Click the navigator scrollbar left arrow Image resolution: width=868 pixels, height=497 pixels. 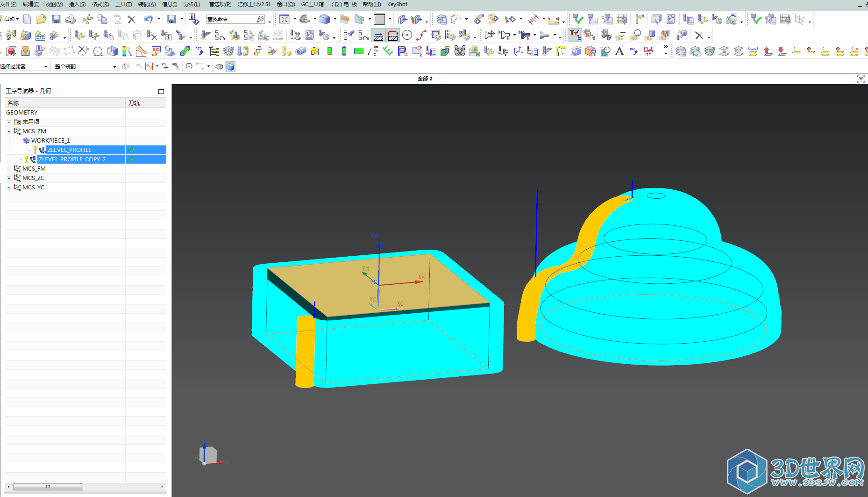(8, 487)
